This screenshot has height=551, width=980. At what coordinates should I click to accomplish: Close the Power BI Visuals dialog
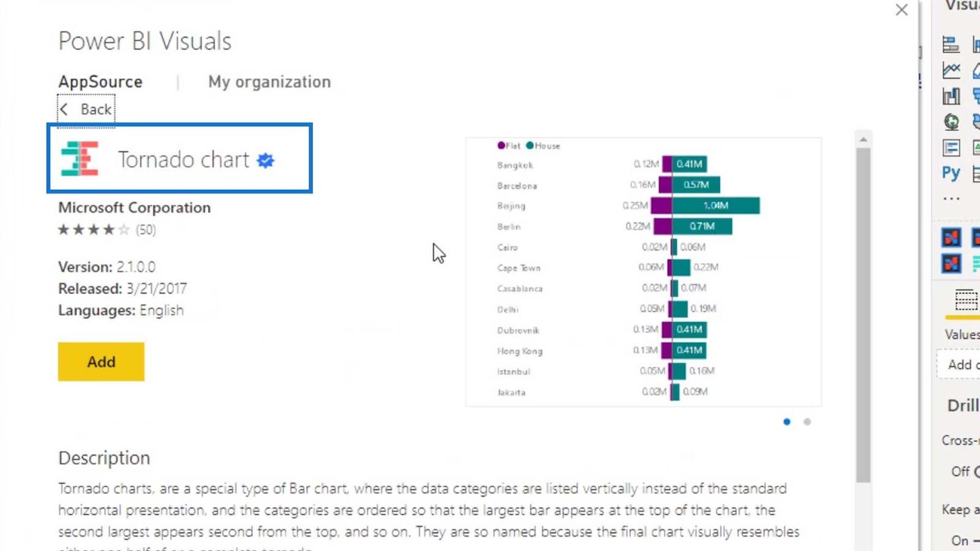pos(902,10)
